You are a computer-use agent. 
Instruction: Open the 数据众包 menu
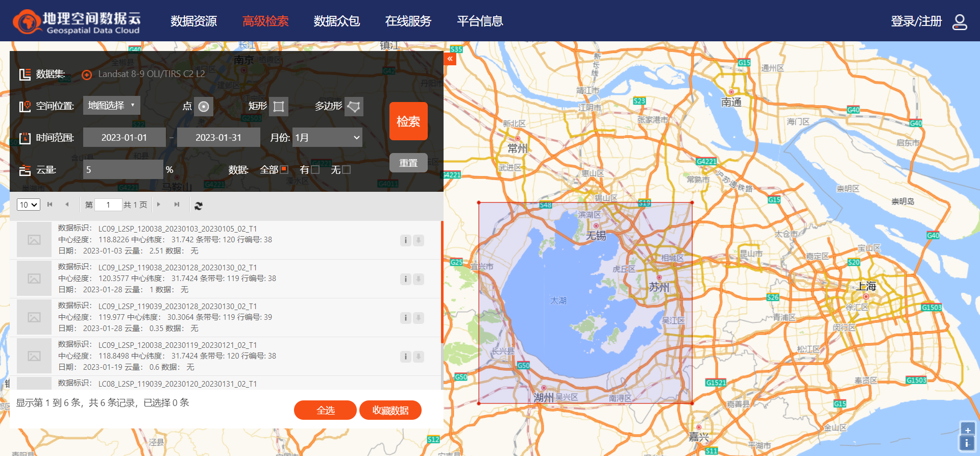click(337, 21)
